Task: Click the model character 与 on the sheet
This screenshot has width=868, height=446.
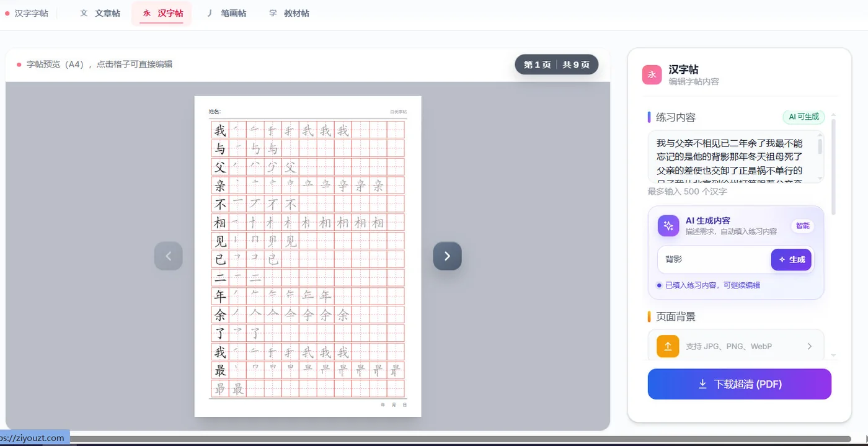Action: coord(220,149)
